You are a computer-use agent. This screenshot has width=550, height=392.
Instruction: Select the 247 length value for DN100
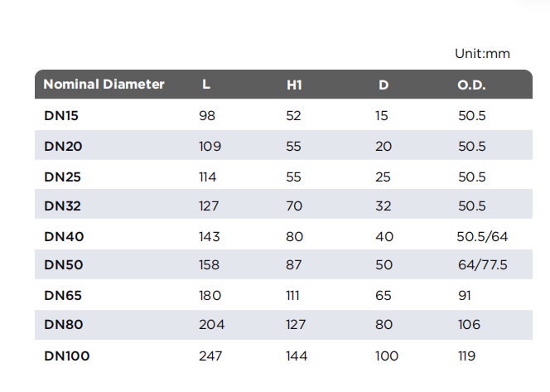[x=210, y=356]
